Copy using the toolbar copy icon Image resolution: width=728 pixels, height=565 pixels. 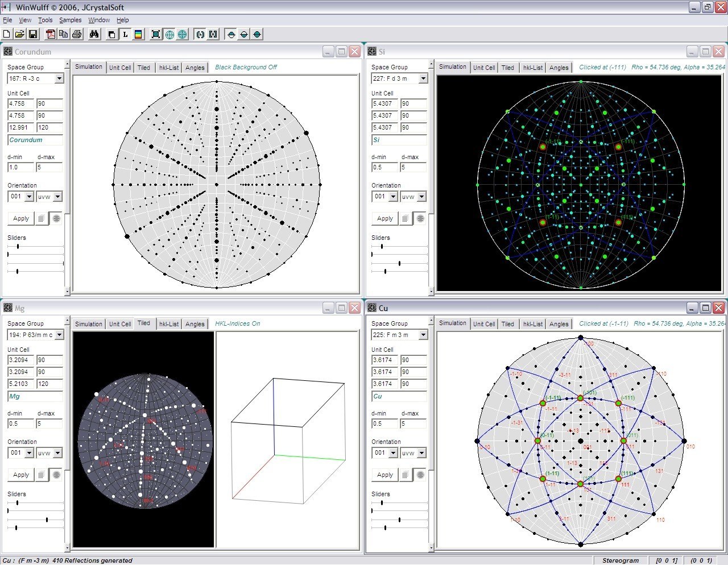[63, 35]
